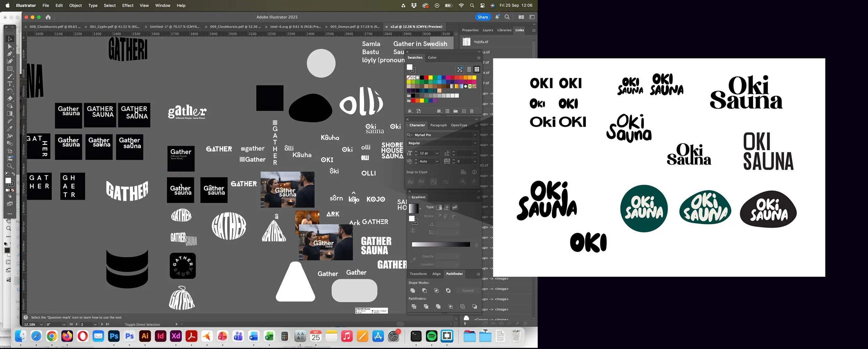
Task: Open Swatches panel options menu
Action: (x=479, y=58)
